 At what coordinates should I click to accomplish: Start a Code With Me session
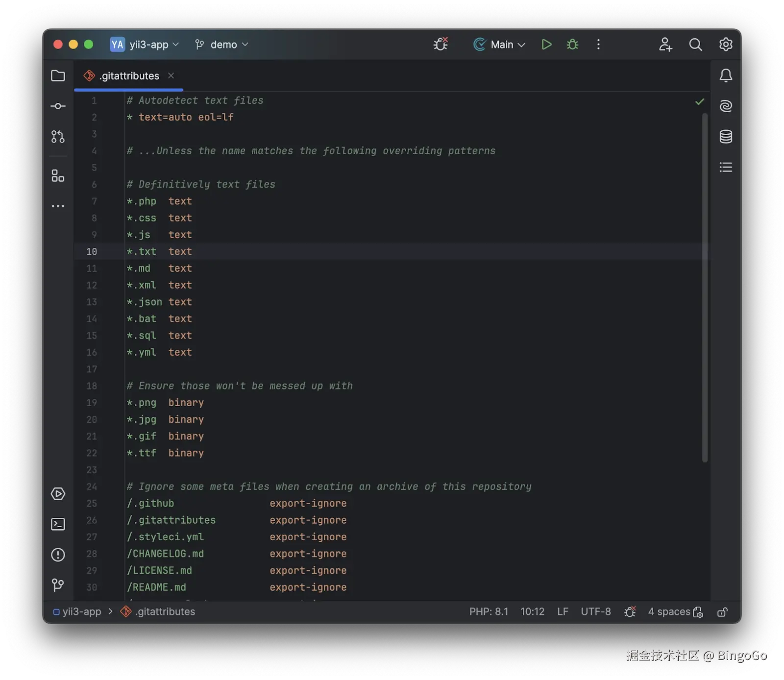pyautogui.click(x=665, y=44)
